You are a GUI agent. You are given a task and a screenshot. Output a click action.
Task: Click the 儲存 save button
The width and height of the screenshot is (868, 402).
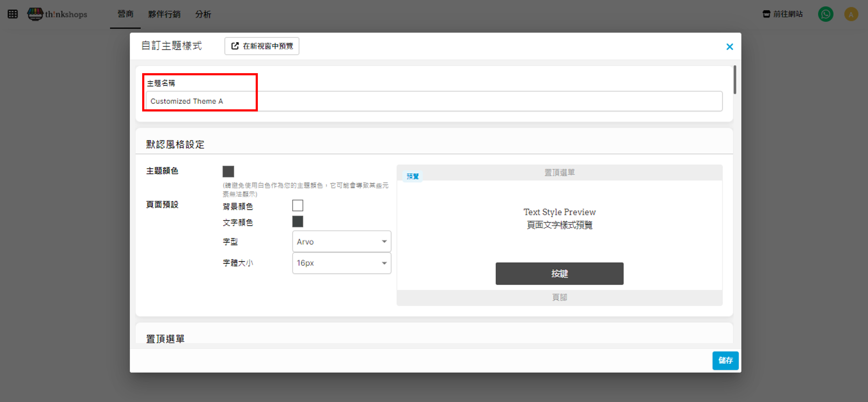click(725, 360)
